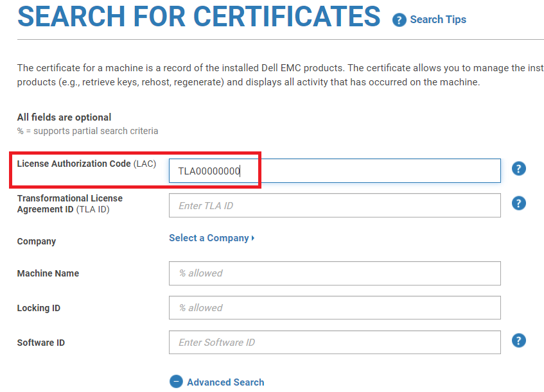Click the circular help icon for Software ID
The height and width of the screenshot is (392, 544).
(x=519, y=340)
